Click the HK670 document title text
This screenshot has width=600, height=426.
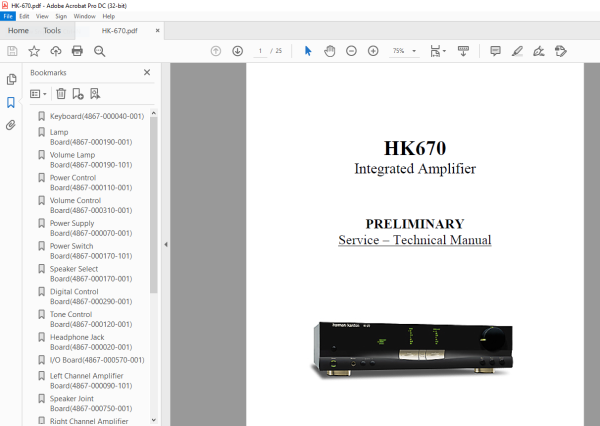[415, 148]
